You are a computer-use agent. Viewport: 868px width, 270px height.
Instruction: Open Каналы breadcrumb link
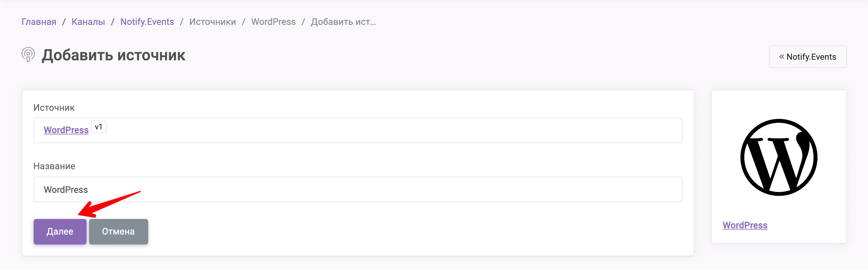coord(88,22)
